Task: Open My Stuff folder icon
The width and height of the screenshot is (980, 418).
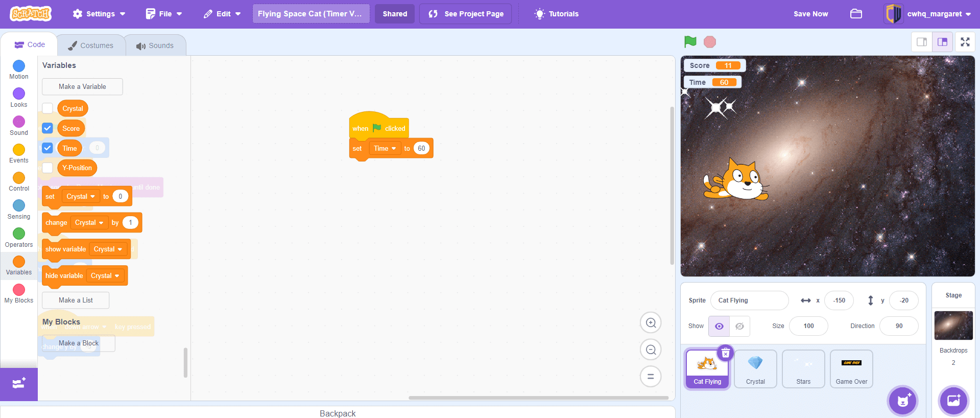Action: (856, 14)
